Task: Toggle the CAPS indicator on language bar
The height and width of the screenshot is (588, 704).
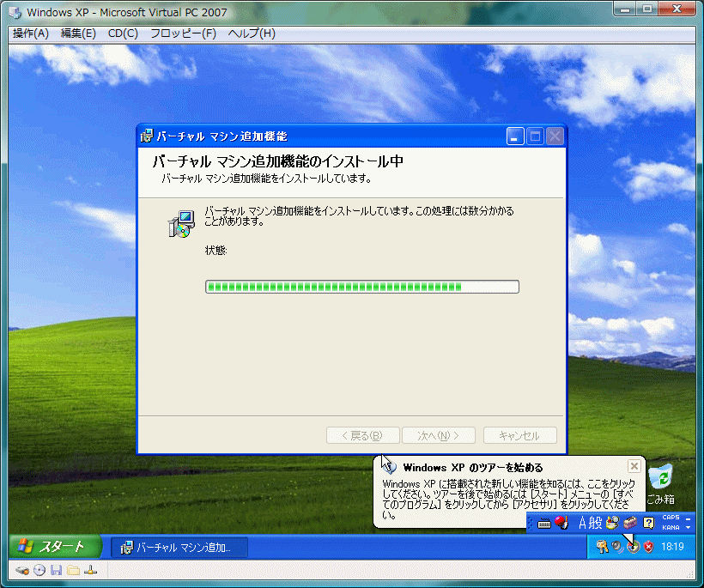Action: tap(671, 518)
